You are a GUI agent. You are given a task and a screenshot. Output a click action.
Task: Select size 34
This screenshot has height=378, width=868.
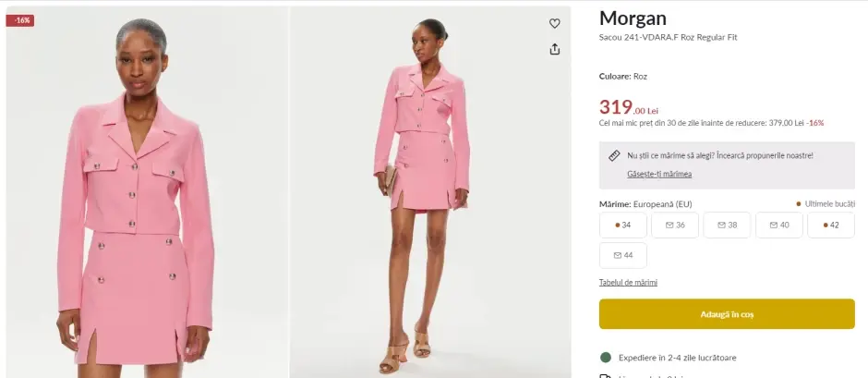point(622,226)
